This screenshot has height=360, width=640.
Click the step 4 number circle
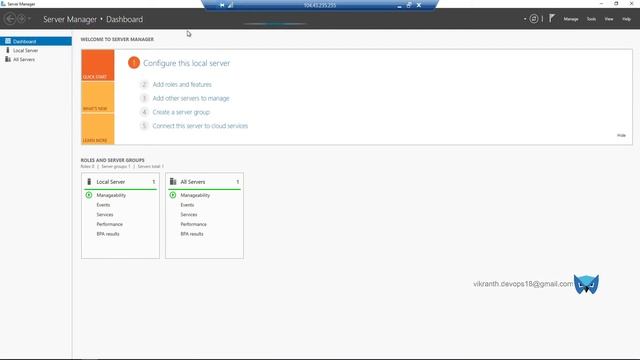point(144,112)
